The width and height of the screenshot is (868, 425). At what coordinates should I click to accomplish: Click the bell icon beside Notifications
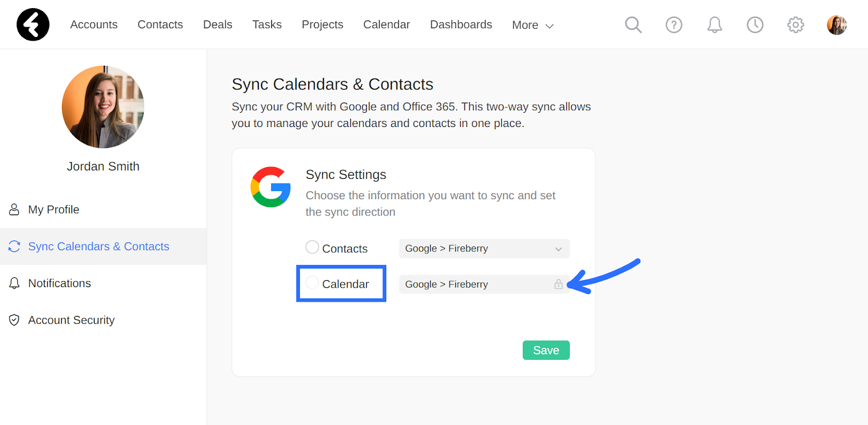point(14,283)
